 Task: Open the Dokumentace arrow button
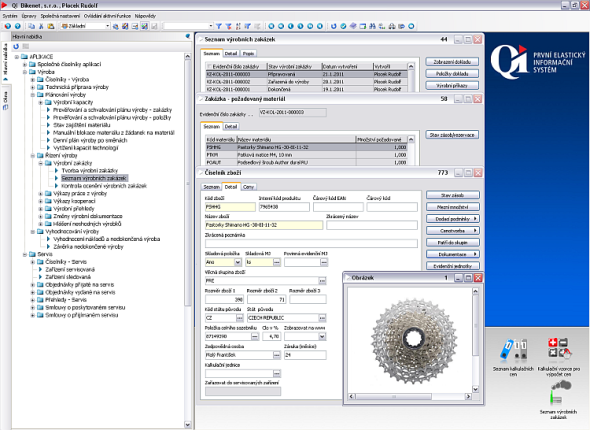click(x=453, y=254)
